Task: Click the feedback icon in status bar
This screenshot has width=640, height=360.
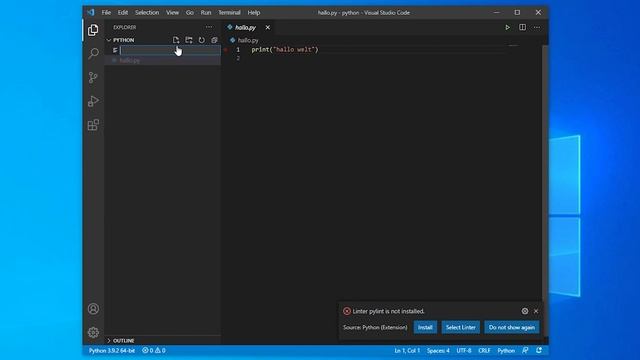Action: coord(525,350)
